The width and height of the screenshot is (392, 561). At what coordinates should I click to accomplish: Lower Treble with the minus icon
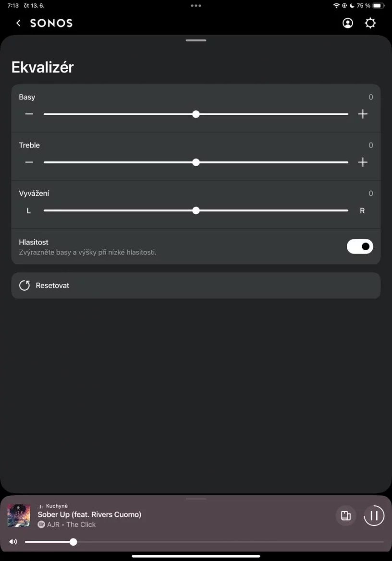tap(29, 162)
